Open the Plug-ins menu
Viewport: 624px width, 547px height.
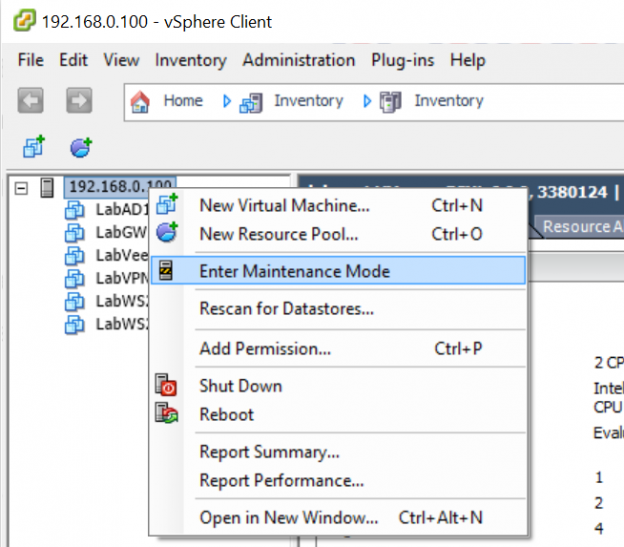pos(402,60)
